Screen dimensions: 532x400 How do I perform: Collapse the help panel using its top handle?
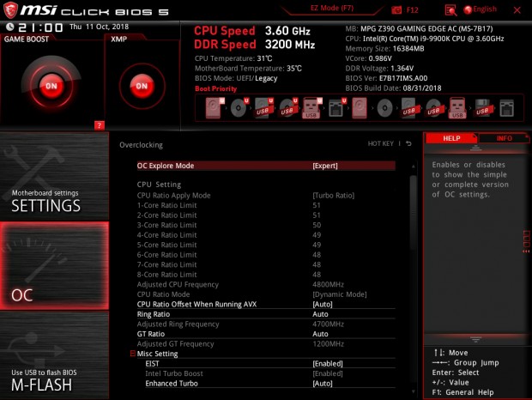pyautogui.click(x=475, y=148)
